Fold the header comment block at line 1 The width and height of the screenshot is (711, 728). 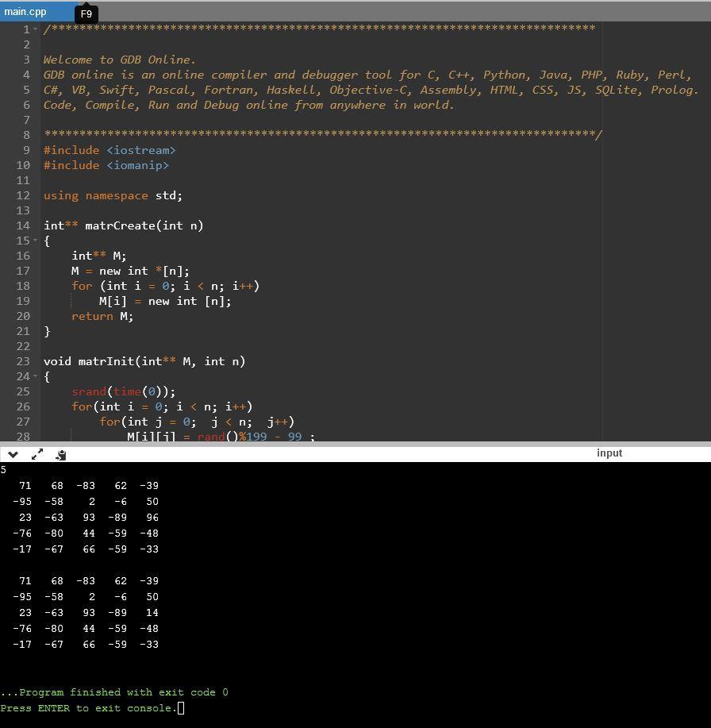pos(37,30)
